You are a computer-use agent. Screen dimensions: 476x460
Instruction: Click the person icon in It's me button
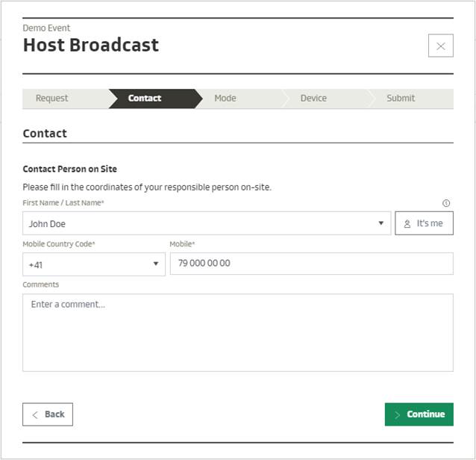[x=407, y=223]
